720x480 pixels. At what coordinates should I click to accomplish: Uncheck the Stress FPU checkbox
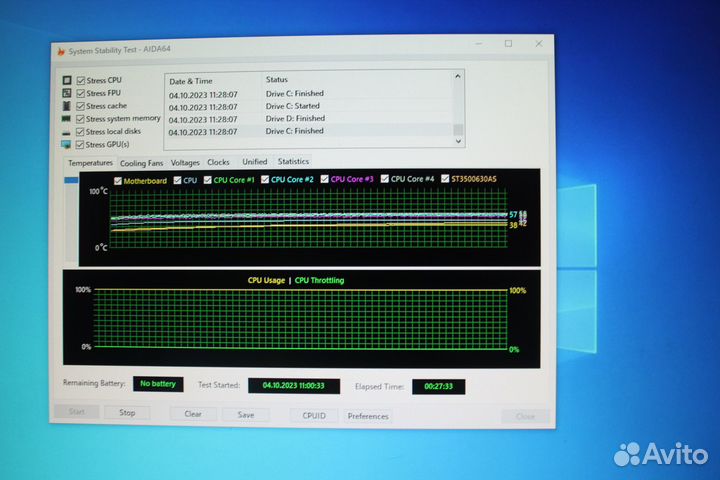coord(81,93)
